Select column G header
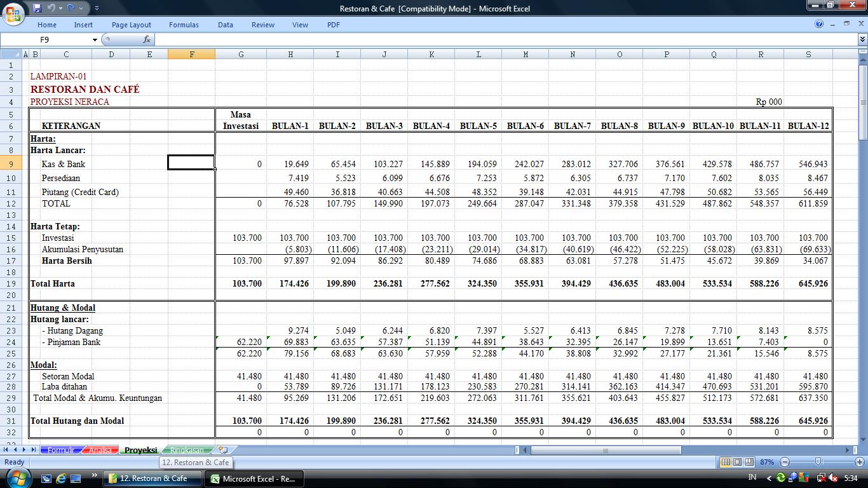The image size is (868, 488). point(241,54)
